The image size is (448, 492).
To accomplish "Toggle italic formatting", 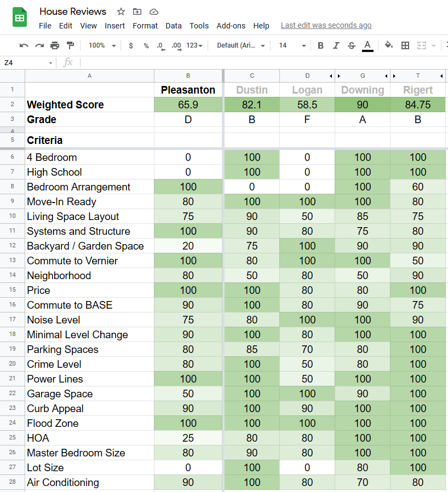I will click(336, 45).
